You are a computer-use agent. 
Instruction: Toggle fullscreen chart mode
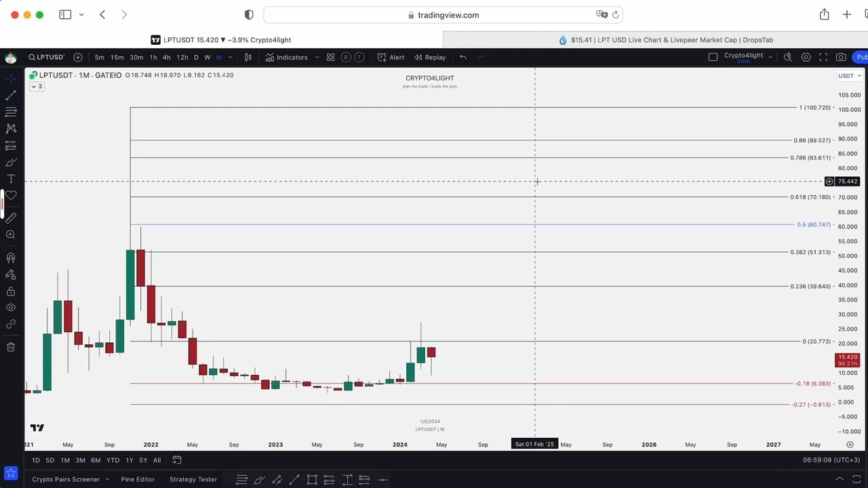pyautogui.click(x=823, y=57)
